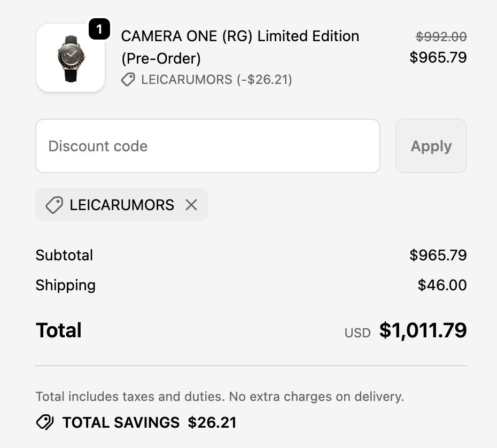Click the $965.79 discounted item price
Image resolution: width=497 pixels, height=448 pixels.
click(438, 57)
